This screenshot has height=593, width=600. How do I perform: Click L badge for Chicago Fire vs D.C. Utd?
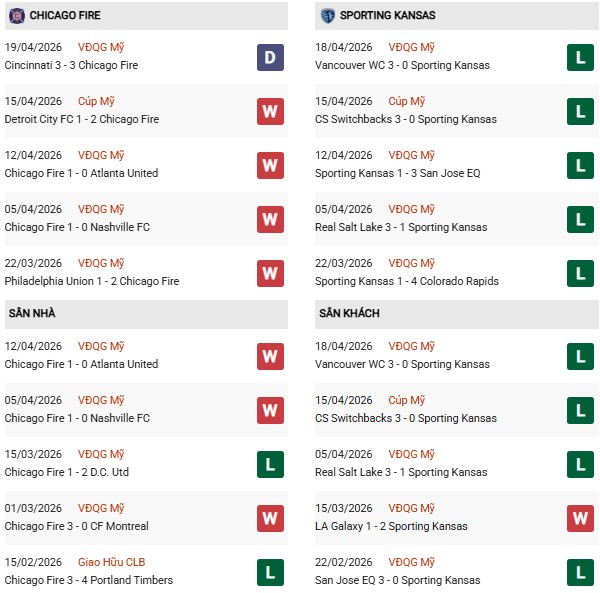(x=270, y=464)
